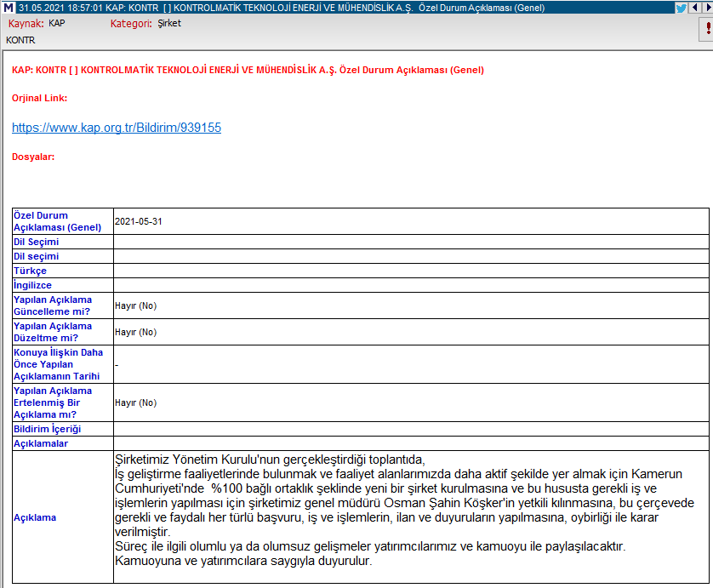Share the news via the Twitter bird icon
This screenshot has width=713, height=588.
click(681, 8)
